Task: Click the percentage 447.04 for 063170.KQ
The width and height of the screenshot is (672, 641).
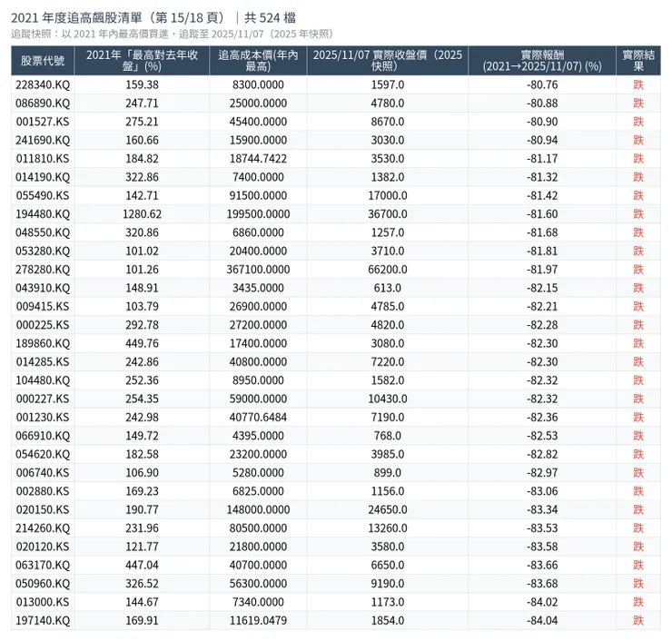Action: [x=142, y=565]
